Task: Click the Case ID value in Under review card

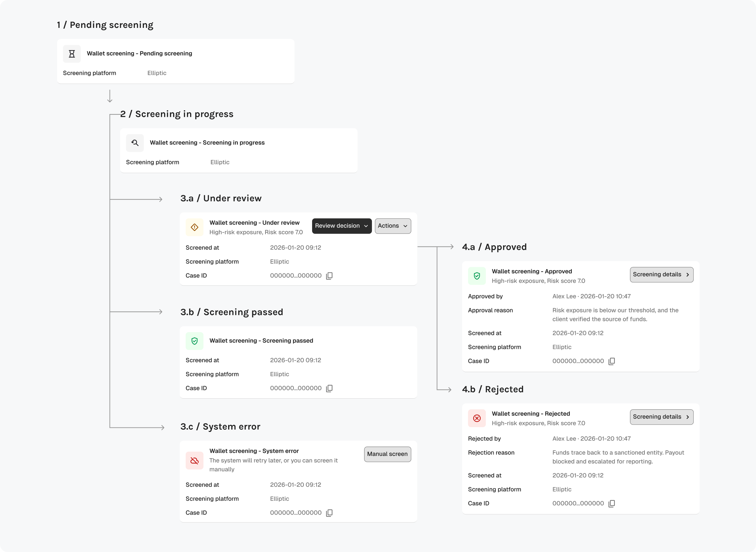Action: pos(296,276)
